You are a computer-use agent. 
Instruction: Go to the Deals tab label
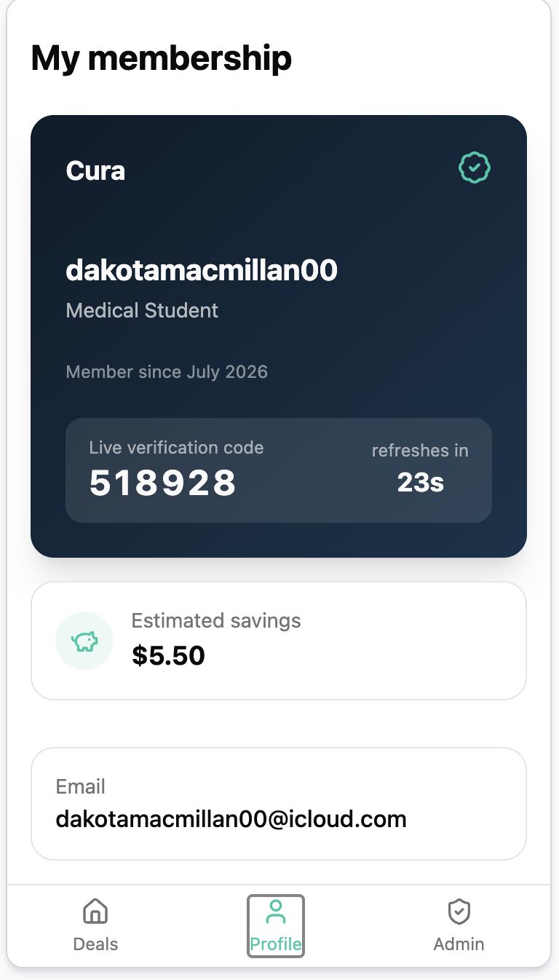[95, 944]
